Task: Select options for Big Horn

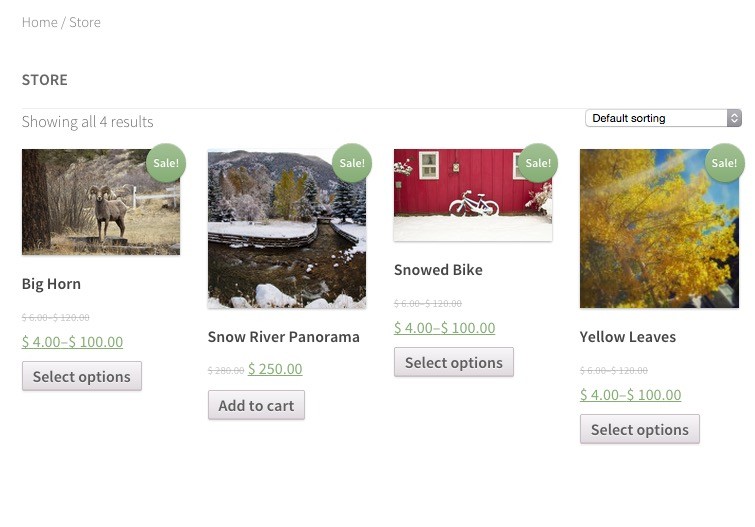Action: [x=82, y=376]
